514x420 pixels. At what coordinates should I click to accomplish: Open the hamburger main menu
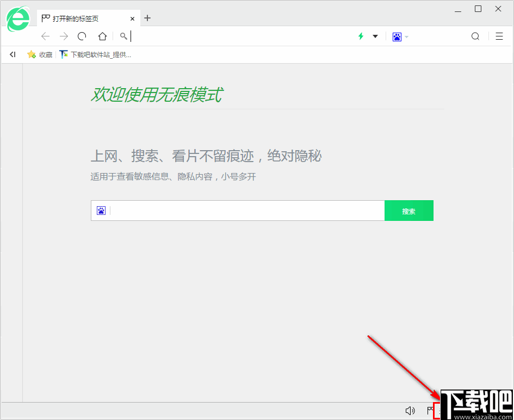[499, 36]
